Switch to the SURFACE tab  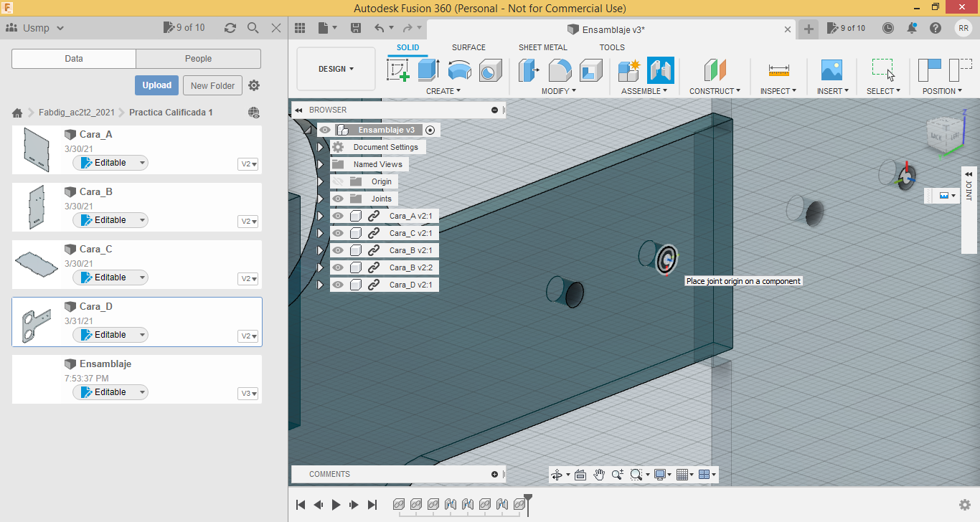click(468, 47)
